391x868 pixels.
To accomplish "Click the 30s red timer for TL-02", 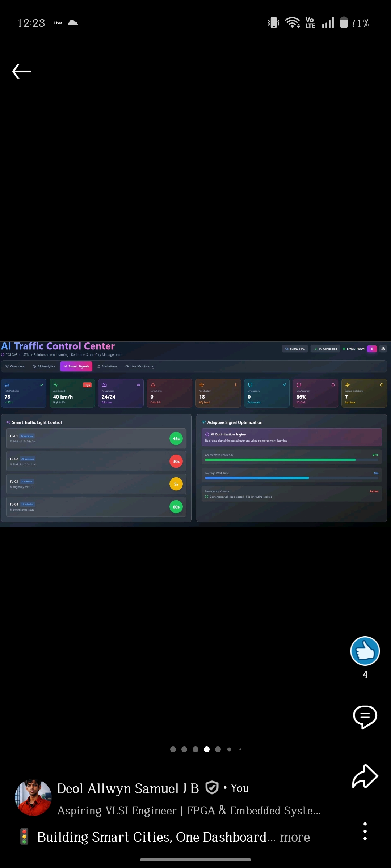I will (x=176, y=461).
